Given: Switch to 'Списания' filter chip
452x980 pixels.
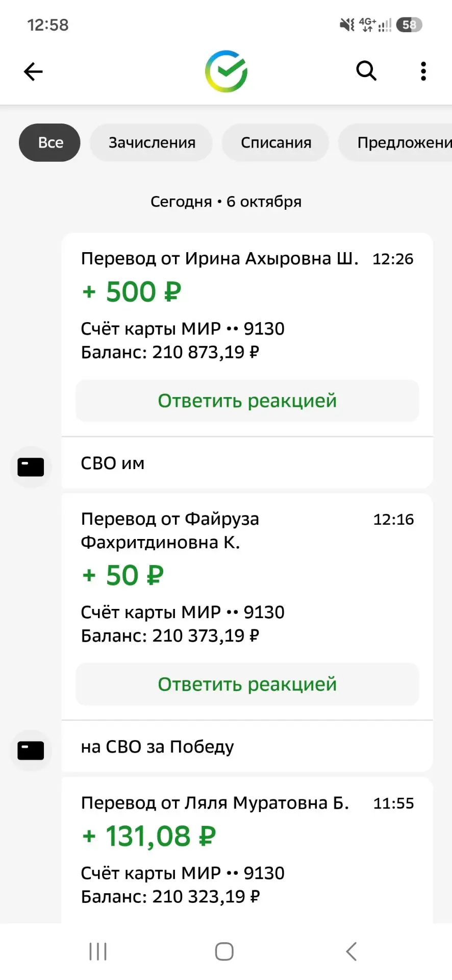Looking at the screenshot, I should [x=276, y=142].
